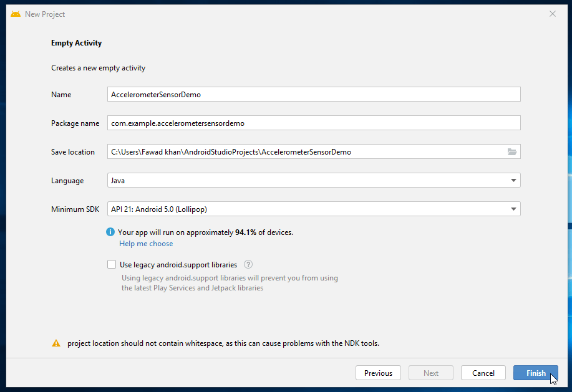Click the Android logo in the title bar

click(15, 13)
